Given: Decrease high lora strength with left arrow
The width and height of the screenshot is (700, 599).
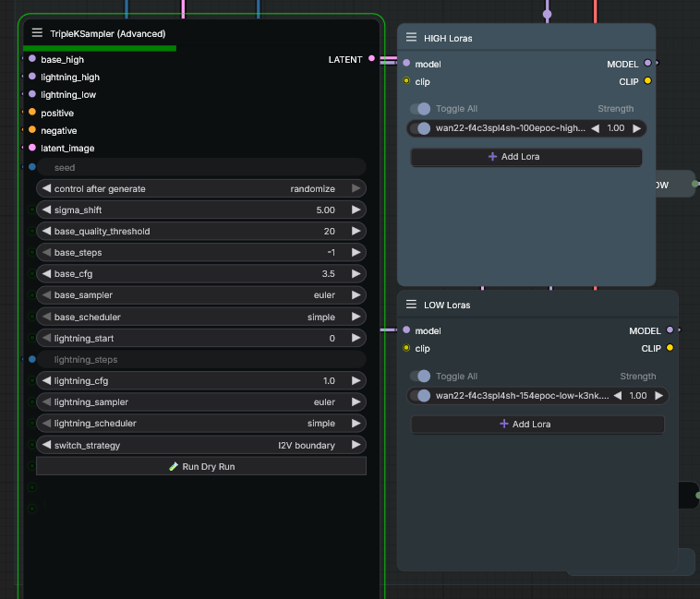Looking at the screenshot, I should point(596,128).
